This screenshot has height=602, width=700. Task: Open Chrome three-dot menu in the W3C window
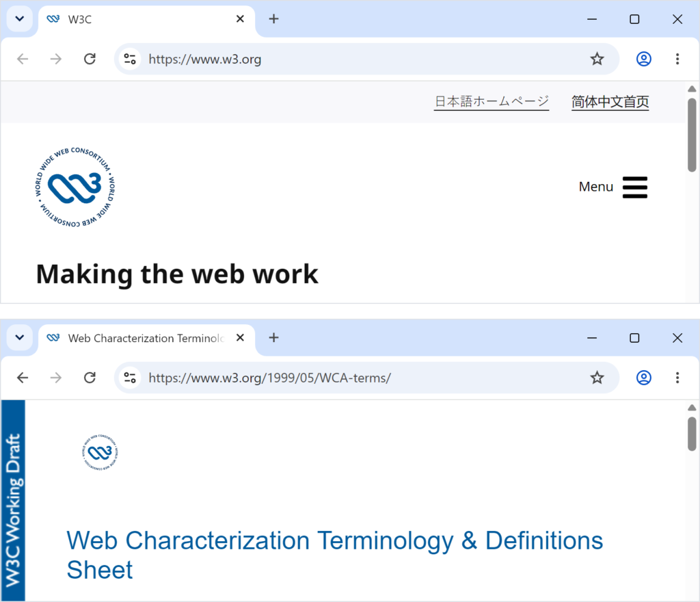677,59
